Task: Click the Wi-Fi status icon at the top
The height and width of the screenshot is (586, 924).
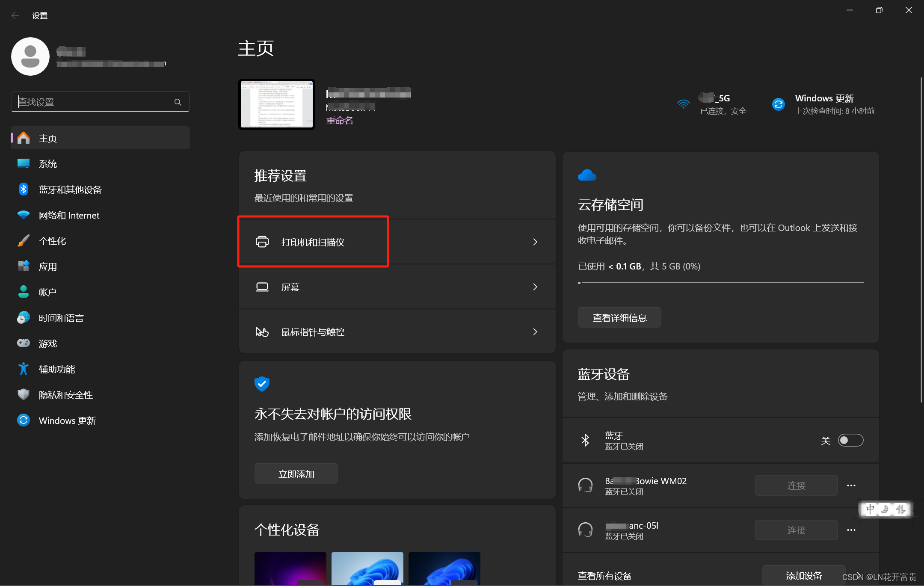Action: (x=684, y=104)
